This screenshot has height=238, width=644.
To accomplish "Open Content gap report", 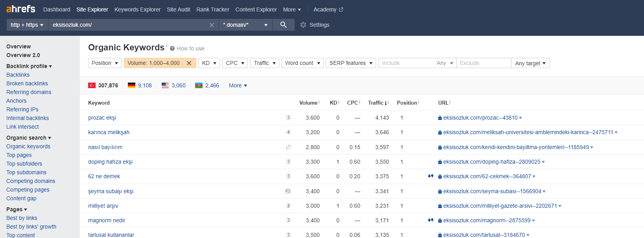I will tap(21, 198).
